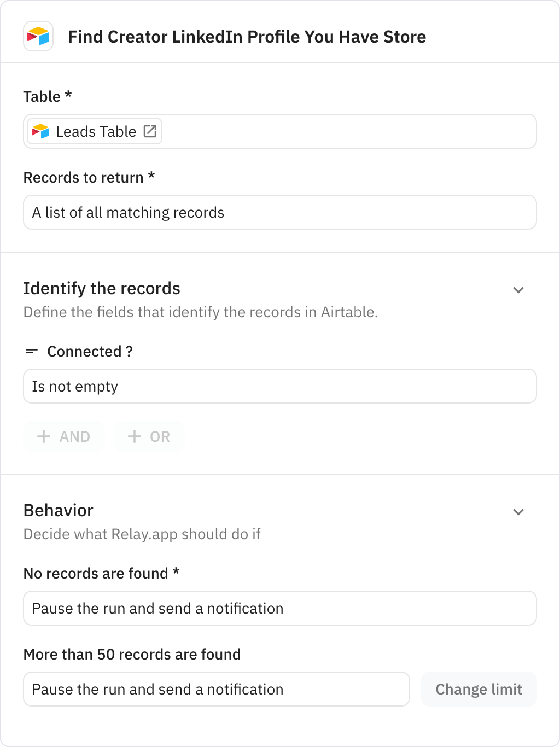Click the plus icon on the AND button
This screenshot has height=747, width=560.
[43, 436]
